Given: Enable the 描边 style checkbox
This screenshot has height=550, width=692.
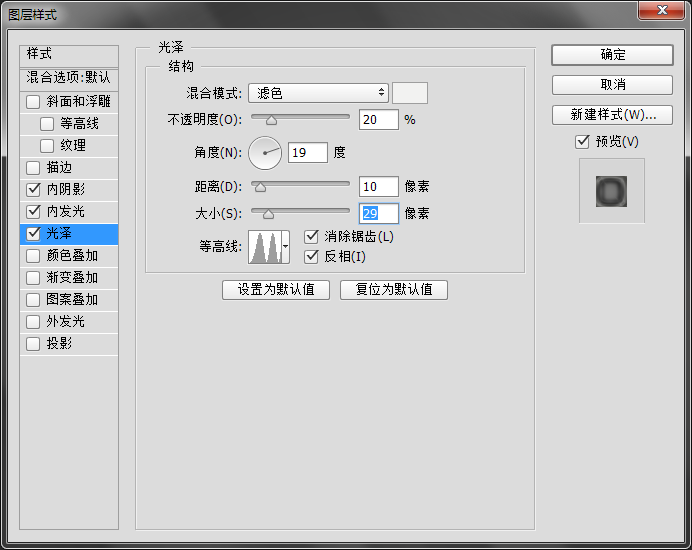Looking at the screenshot, I should 33,168.
